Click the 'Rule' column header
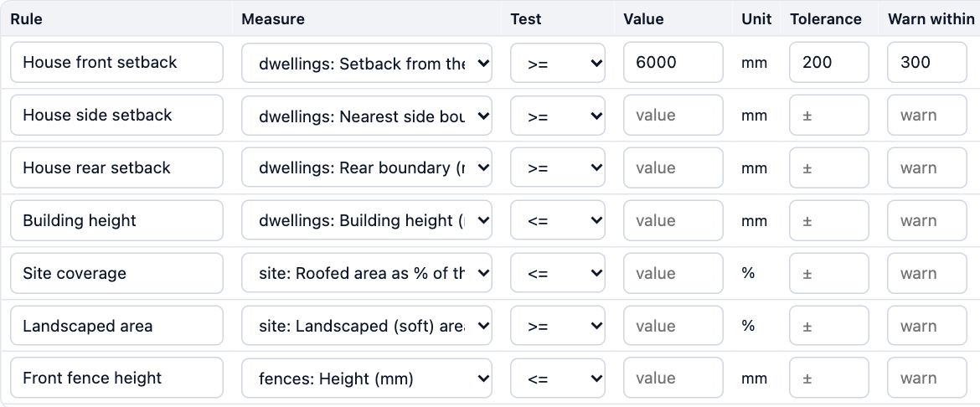980x407 pixels. click(26, 19)
